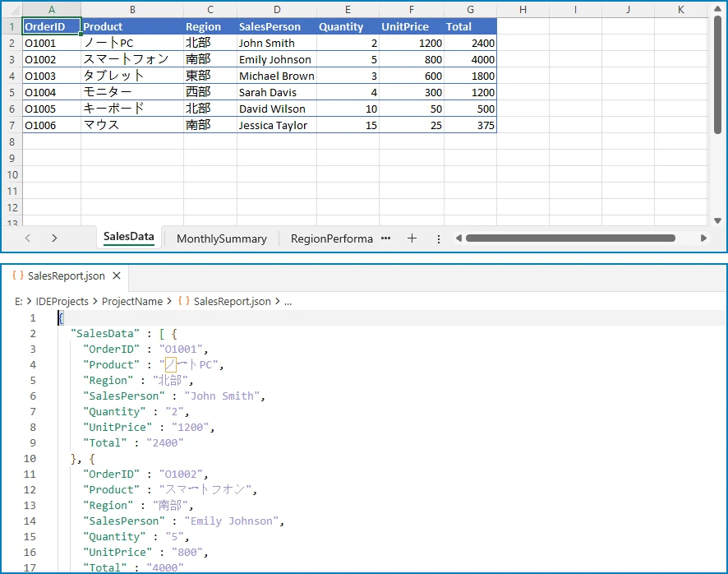Click the "1200" UnitPrice value in JSON
The width and height of the screenshot is (728, 574).
click(191, 427)
